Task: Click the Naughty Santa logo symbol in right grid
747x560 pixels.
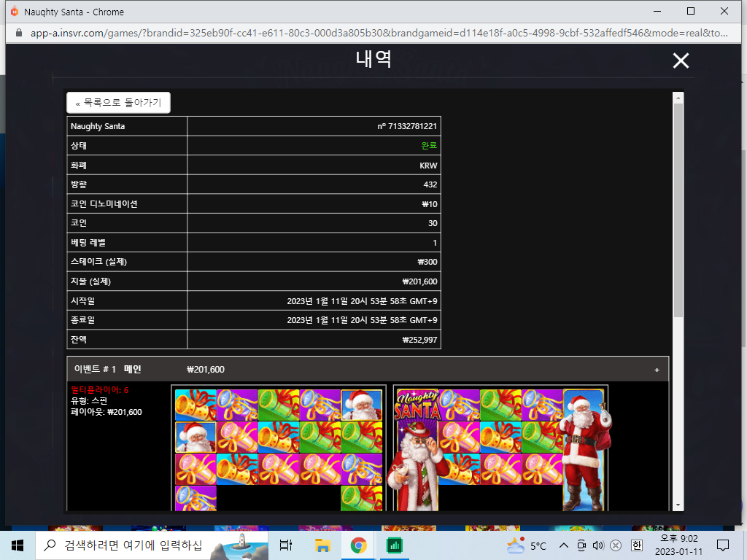Action: (x=417, y=405)
